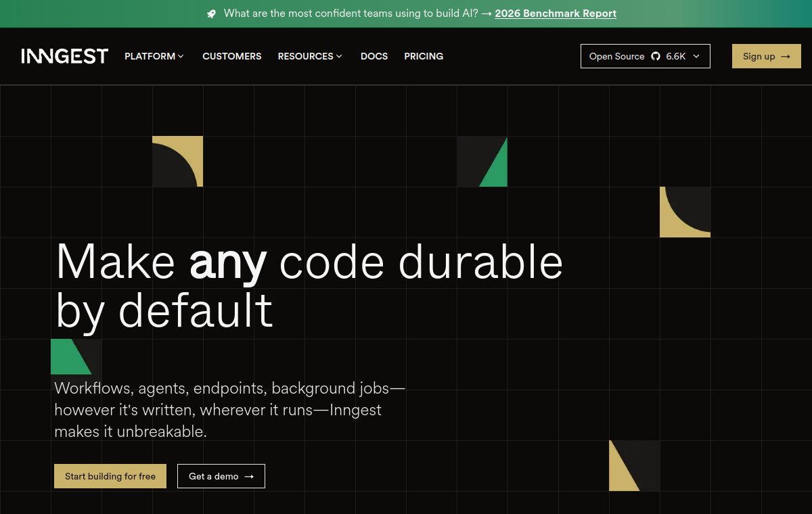Click 'What are the most confident teams' text
The width and height of the screenshot is (812, 514).
351,14
